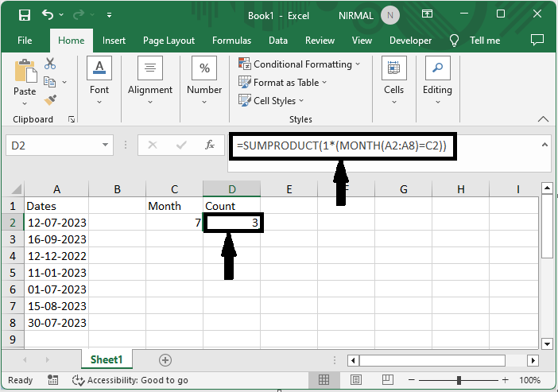The image size is (558, 392).
Task: Confirm entry with the checkmark icon
Action: (181, 145)
